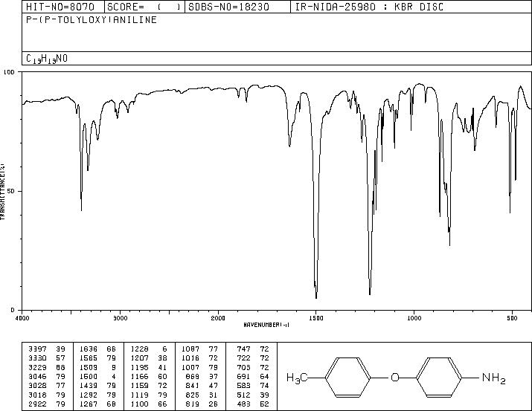The width and height of the screenshot is (532, 411).
Task: Click the HIT-NO=8070 header cell
Action: coord(63,7)
